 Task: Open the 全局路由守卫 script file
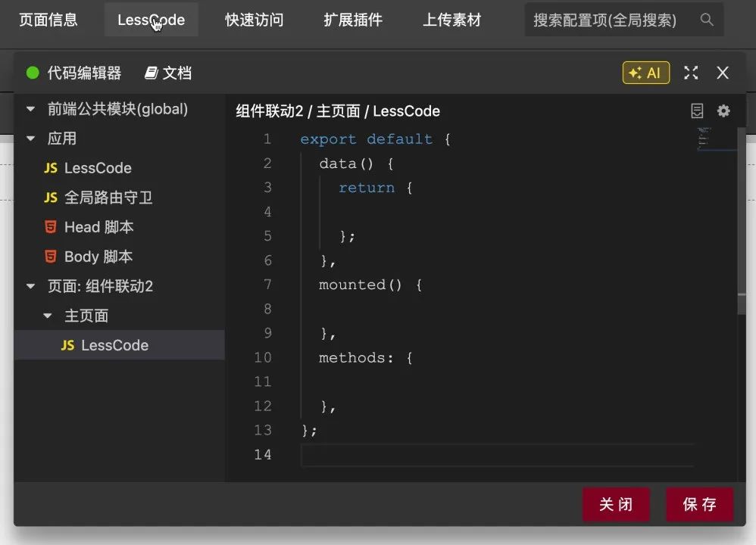click(108, 198)
